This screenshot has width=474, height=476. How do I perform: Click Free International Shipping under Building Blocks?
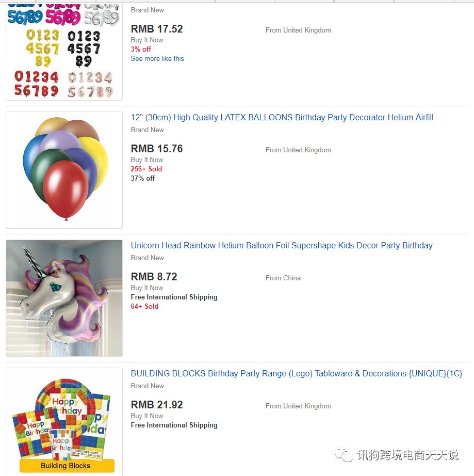[174, 425]
